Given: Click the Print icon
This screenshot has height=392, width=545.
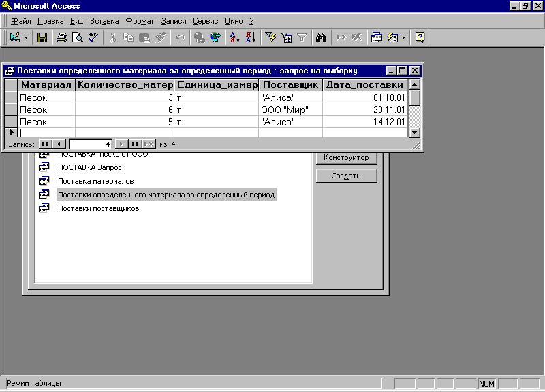Looking at the screenshot, I should [62, 37].
